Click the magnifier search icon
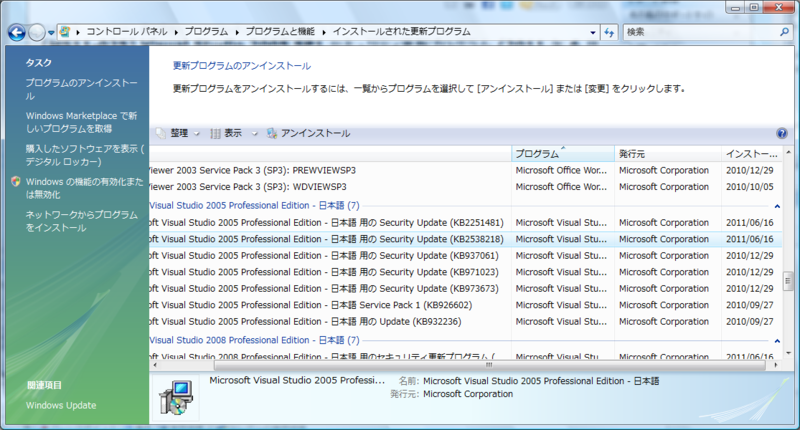This screenshot has width=800, height=430. click(x=785, y=32)
